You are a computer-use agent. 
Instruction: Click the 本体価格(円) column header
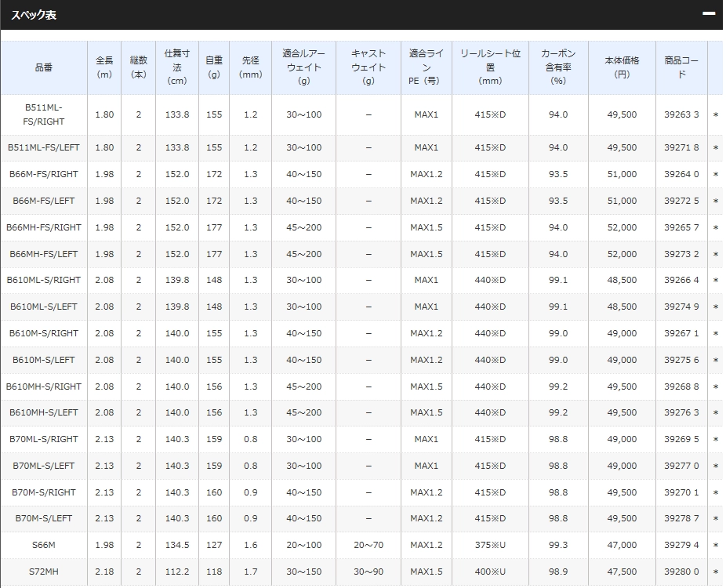point(622,67)
